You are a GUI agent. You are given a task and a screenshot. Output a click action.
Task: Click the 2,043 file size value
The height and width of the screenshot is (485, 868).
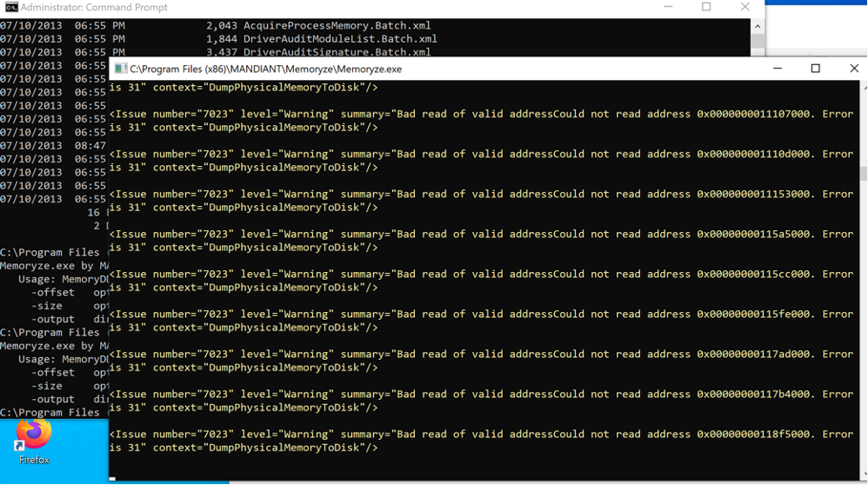point(222,25)
